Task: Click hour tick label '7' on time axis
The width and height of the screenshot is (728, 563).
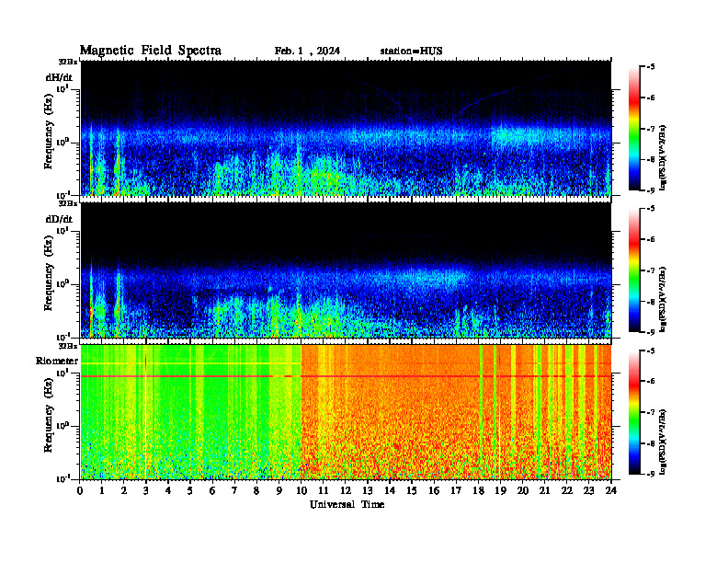Action: (234, 490)
